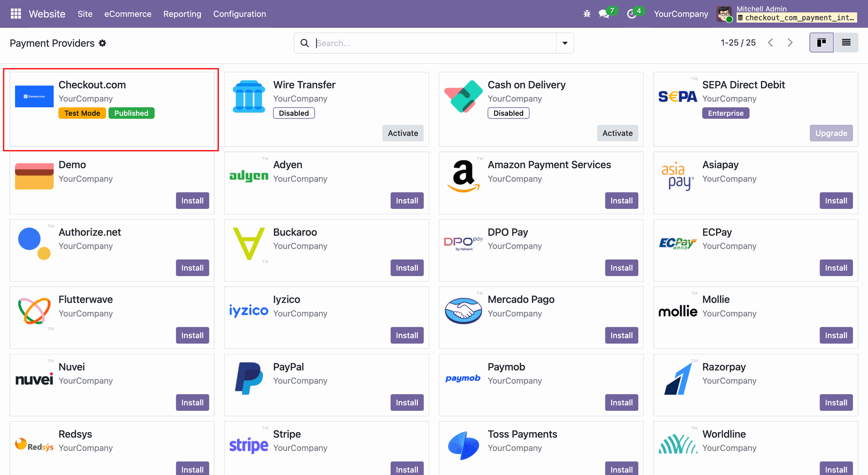Image resolution: width=868 pixels, height=475 pixels.
Task: Click the Stripe logo
Action: pyautogui.click(x=249, y=446)
